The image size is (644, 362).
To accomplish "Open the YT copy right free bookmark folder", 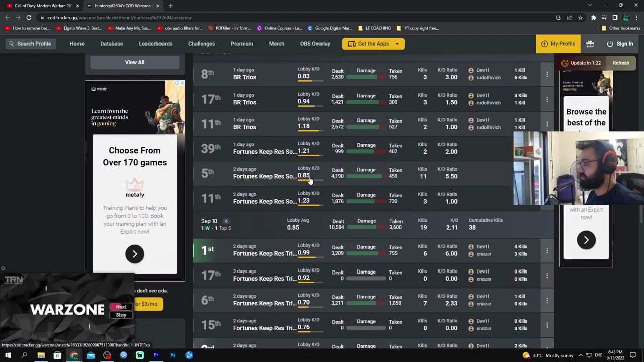I will coord(418,28).
